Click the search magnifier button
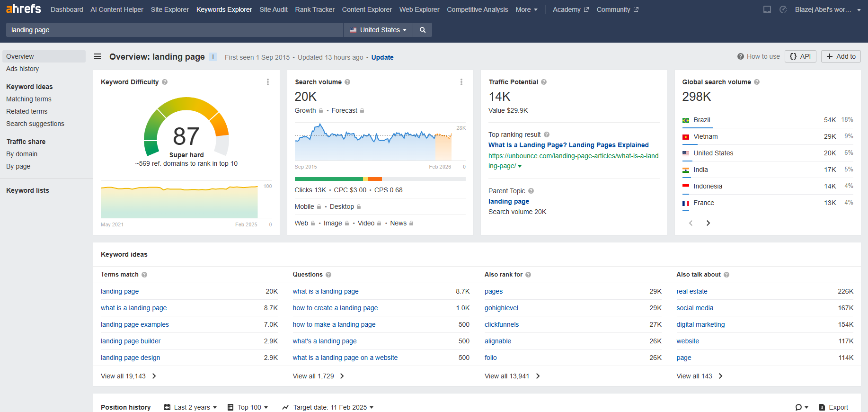The image size is (868, 412). pyautogui.click(x=423, y=30)
